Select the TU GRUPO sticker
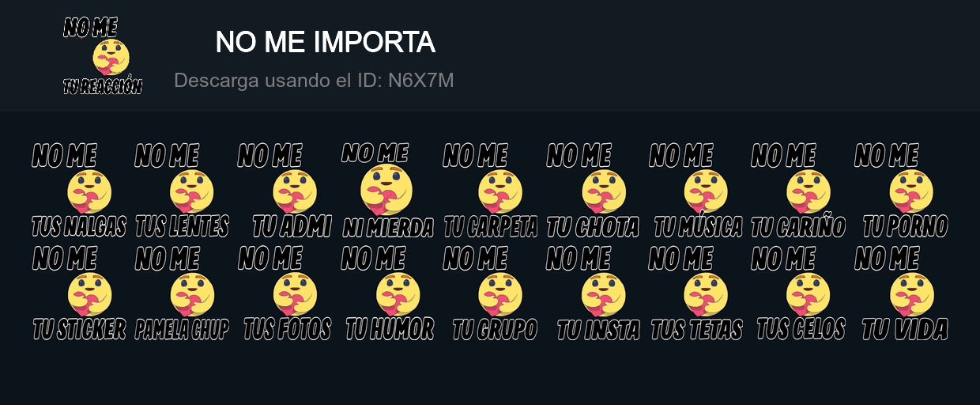This screenshot has width=980, height=405. point(490,293)
